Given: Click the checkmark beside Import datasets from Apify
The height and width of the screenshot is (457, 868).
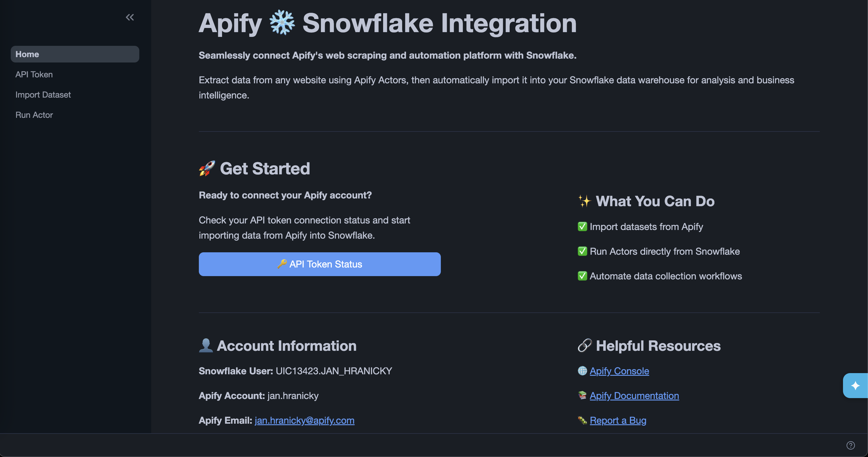Looking at the screenshot, I should [x=582, y=227].
